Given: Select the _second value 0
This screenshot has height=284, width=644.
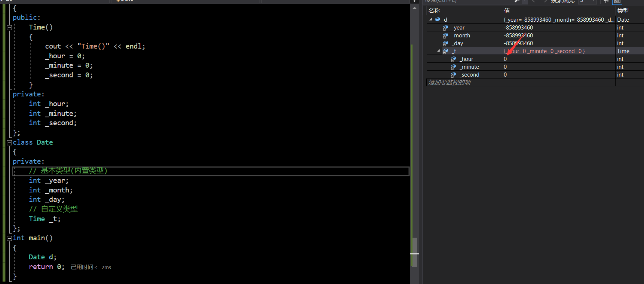Looking at the screenshot, I should click(x=505, y=75).
